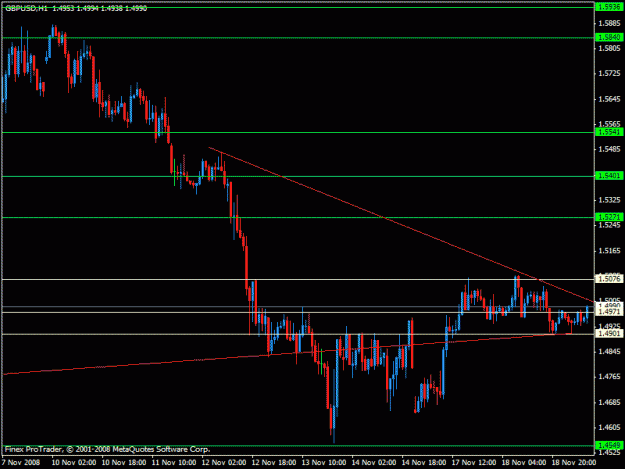Image resolution: width=625 pixels, height=469 pixels.
Task: Click the 14 Nov 18:00 time label
Action: coord(424,463)
